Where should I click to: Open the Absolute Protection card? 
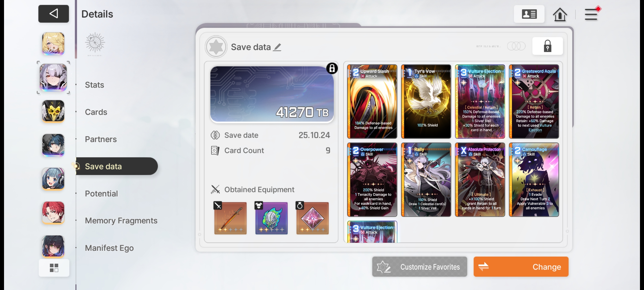[x=480, y=180]
